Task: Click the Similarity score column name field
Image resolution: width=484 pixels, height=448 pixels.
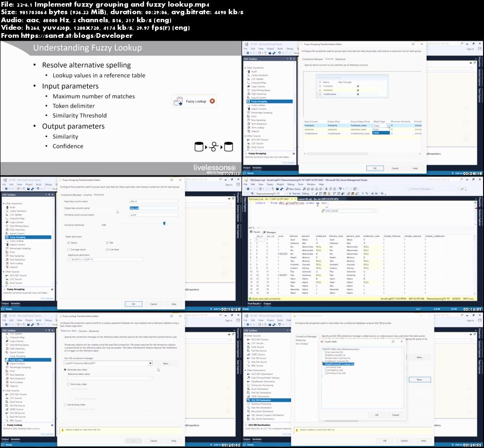Action: click(154, 215)
